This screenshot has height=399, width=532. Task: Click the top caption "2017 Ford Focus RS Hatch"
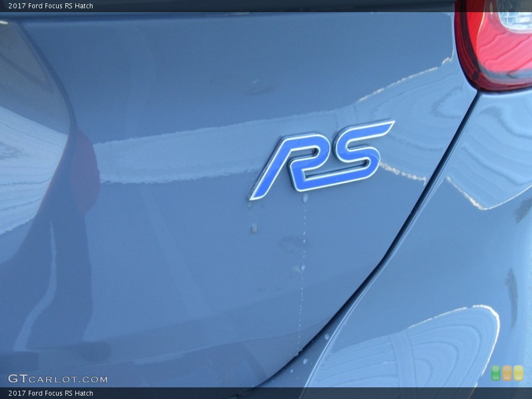(x=50, y=6)
